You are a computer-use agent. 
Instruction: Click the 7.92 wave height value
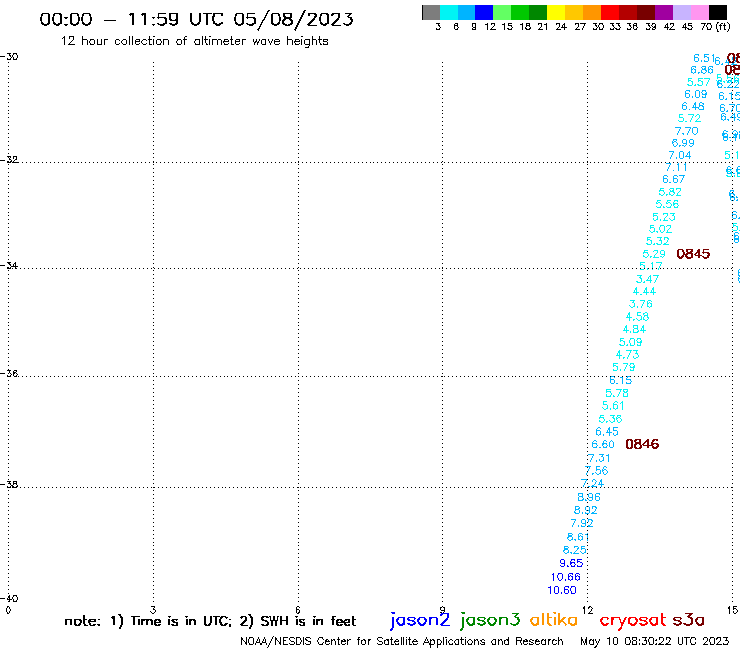pos(581,523)
